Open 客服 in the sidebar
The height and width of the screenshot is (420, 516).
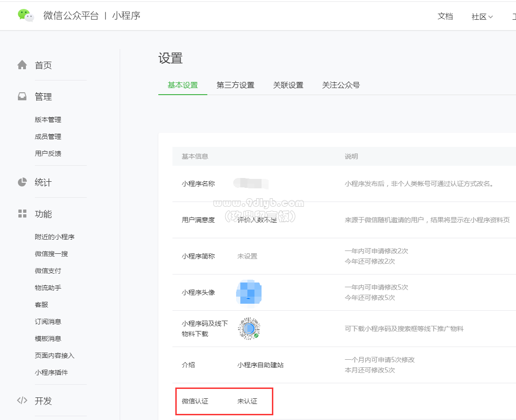click(x=41, y=305)
